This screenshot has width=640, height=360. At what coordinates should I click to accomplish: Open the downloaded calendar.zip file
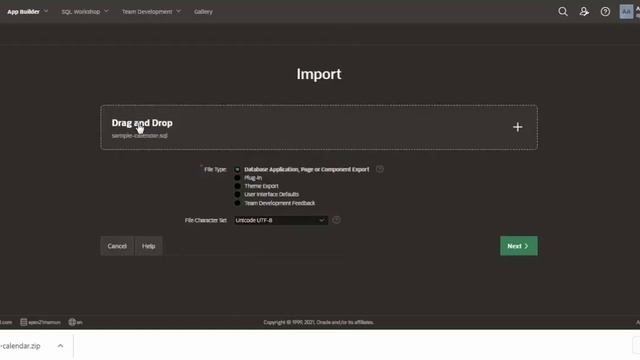tap(20, 346)
